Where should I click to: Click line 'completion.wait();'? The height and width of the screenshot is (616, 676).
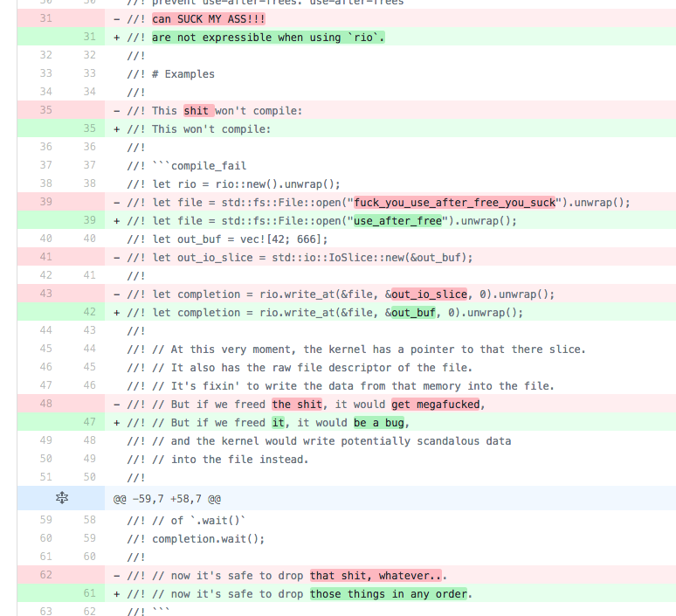tap(196, 539)
